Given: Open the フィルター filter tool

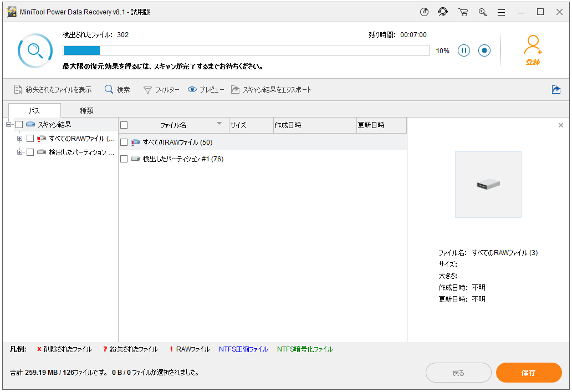Looking at the screenshot, I should 161,89.
